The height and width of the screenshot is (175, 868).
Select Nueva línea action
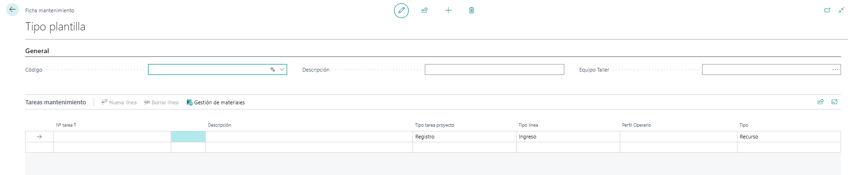119,102
